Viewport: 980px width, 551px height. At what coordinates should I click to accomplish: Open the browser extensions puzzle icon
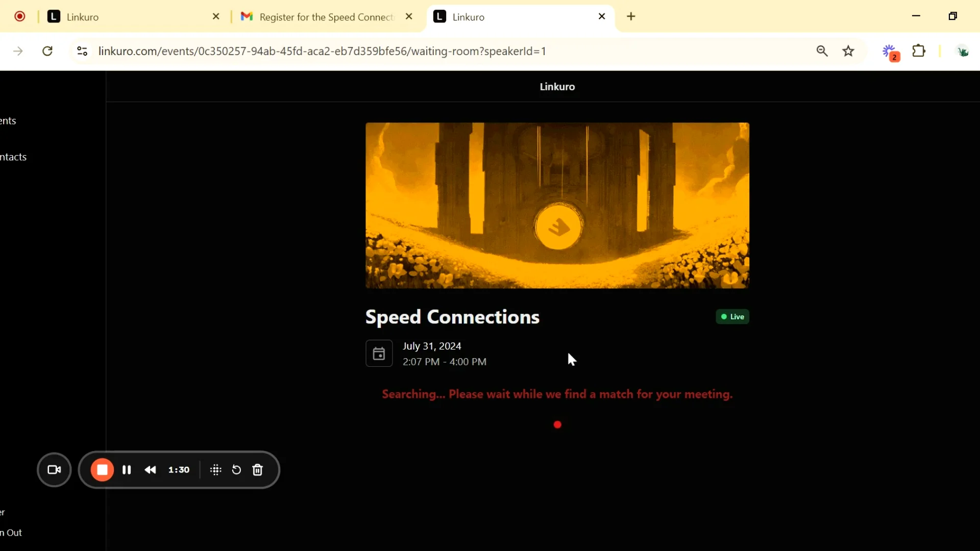pos(919,51)
